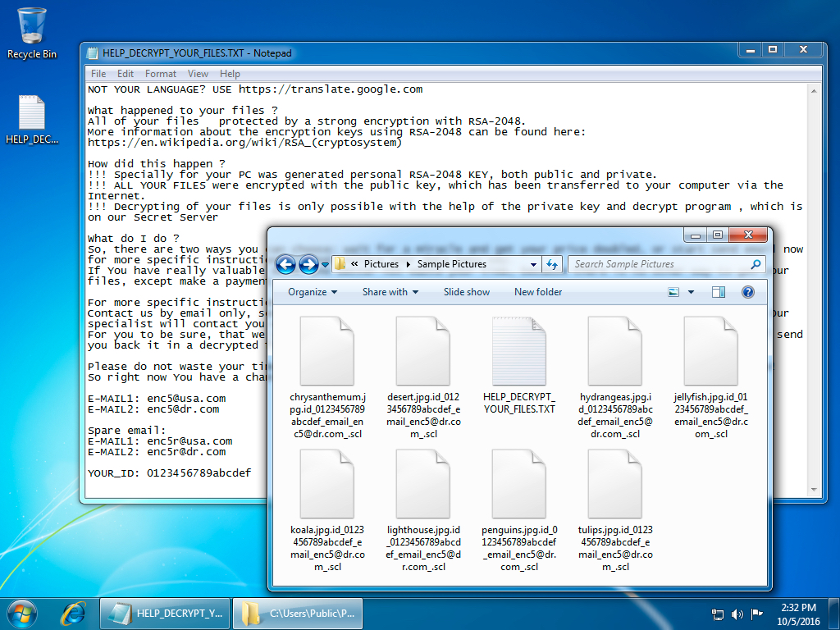This screenshot has height=630, width=840.
Task: Select the desert.jpg encrypted file
Action: pos(423,377)
